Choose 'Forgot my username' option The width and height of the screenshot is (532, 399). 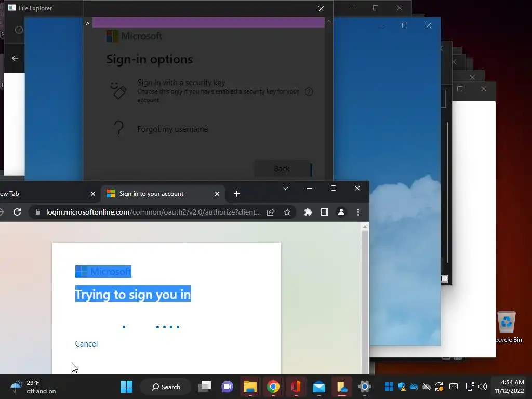click(172, 129)
